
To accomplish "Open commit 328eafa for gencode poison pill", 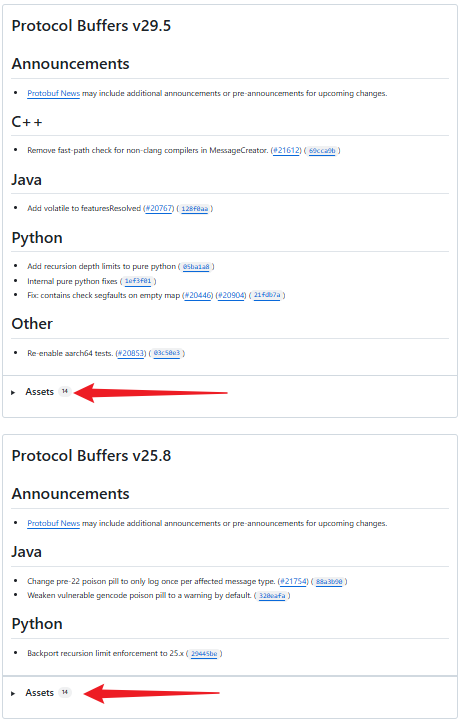I will click(x=272, y=596).
